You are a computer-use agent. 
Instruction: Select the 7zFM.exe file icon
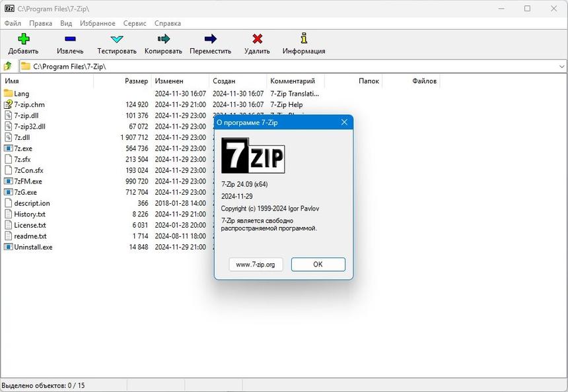pos(7,181)
